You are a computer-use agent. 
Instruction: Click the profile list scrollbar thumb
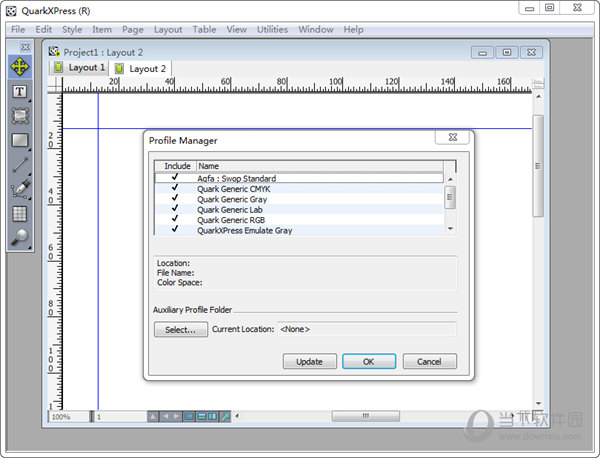tap(450, 197)
